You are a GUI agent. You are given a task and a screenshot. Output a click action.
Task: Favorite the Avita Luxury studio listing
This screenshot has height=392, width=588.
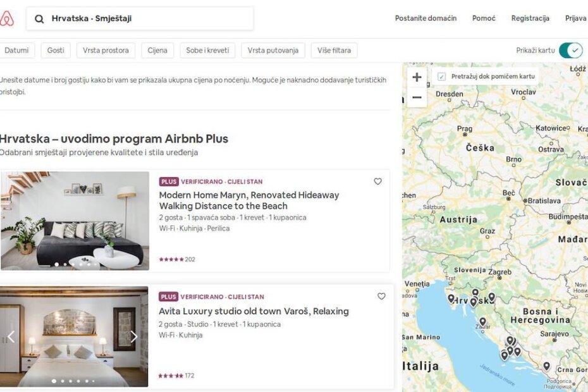click(x=381, y=296)
